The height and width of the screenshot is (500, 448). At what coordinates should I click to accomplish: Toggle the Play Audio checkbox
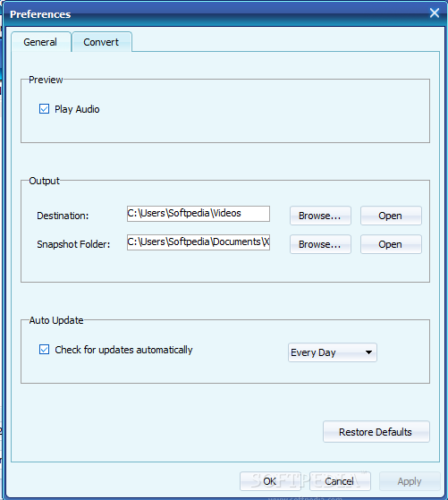pyautogui.click(x=45, y=109)
